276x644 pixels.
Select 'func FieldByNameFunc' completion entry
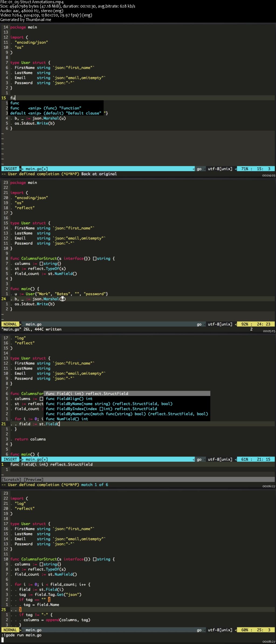coord(127,414)
